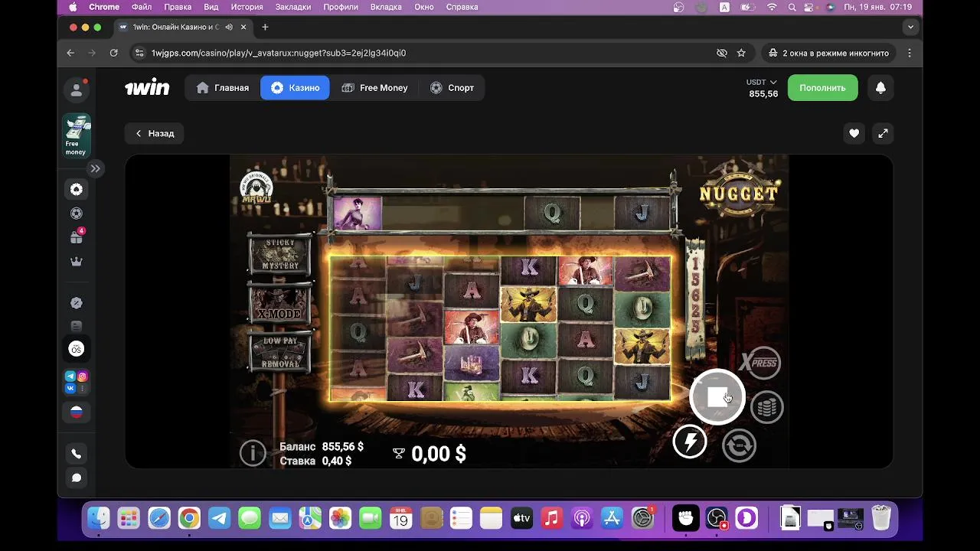This screenshot has width=980, height=551.
Task: Open the Free money sidebar promo
Action: pyautogui.click(x=77, y=135)
